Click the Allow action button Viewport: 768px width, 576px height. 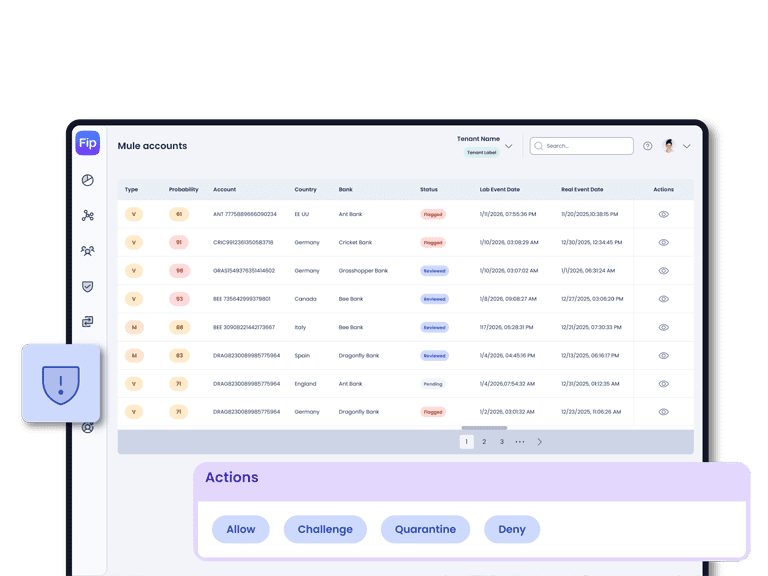[240, 529]
